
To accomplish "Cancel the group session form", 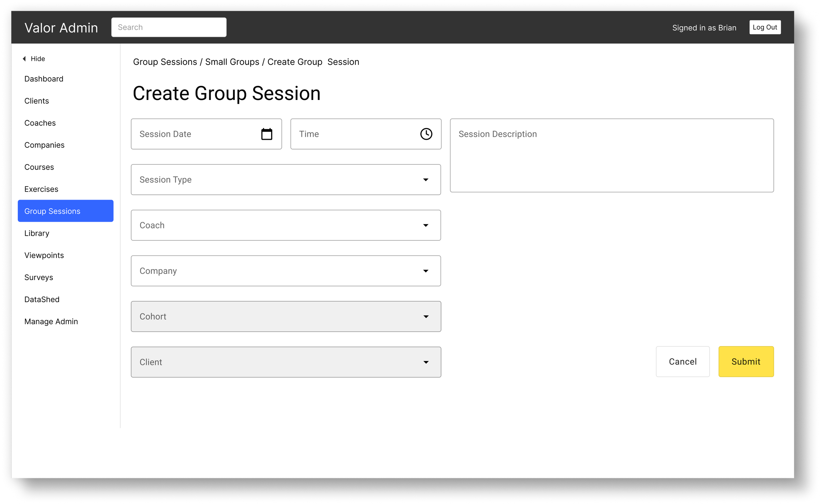I will point(682,362).
